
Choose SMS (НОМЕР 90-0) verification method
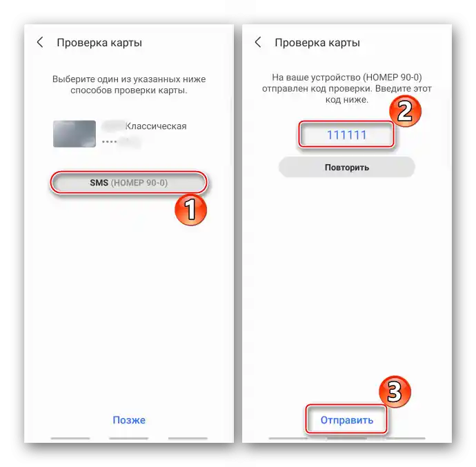coord(129,183)
